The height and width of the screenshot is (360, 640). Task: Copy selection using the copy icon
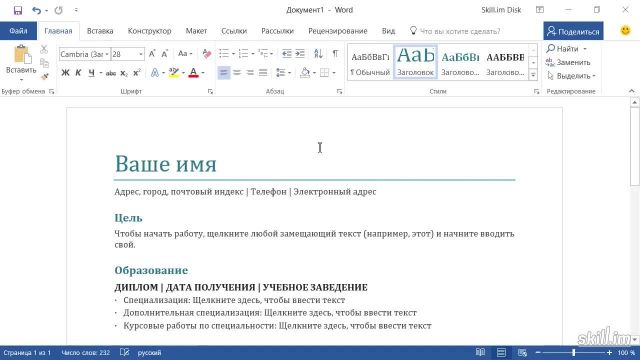(44, 63)
